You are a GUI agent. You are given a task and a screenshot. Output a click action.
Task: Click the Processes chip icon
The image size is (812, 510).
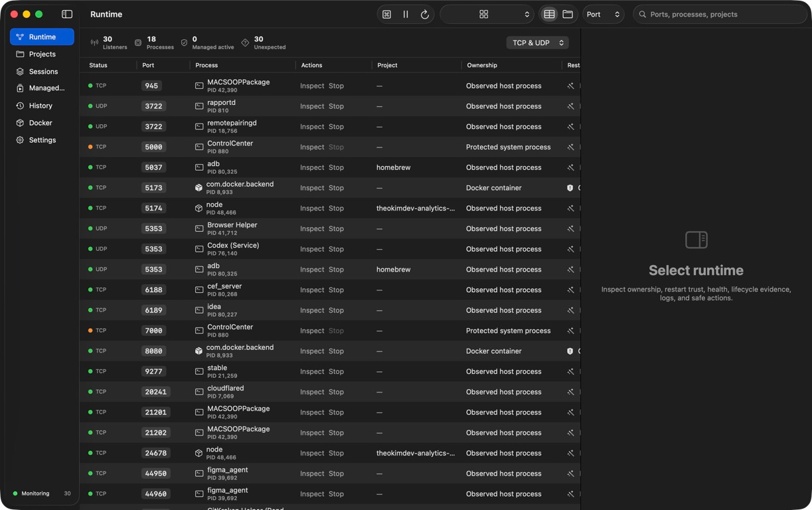click(138, 42)
